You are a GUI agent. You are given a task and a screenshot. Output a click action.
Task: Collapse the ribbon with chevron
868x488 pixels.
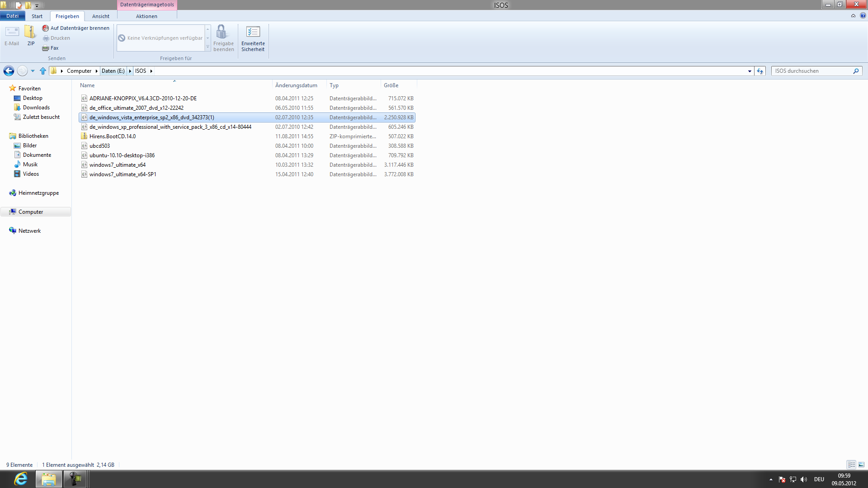coord(853,16)
